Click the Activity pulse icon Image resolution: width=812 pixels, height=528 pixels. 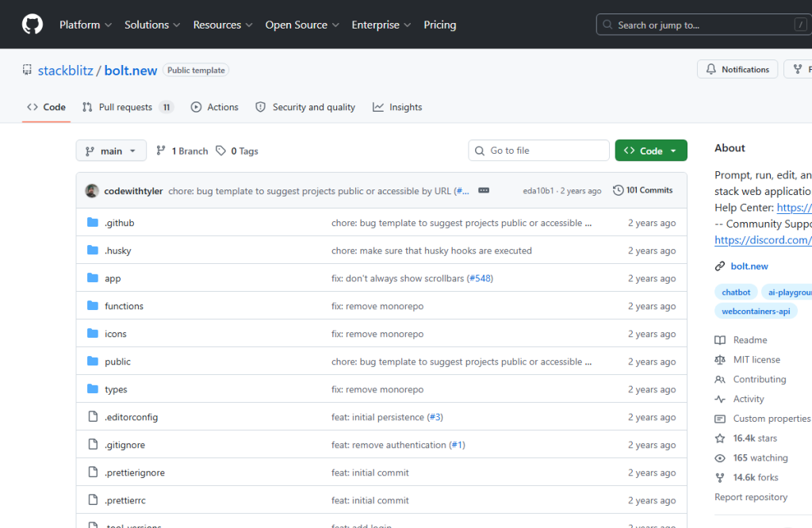(x=720, y=399)
